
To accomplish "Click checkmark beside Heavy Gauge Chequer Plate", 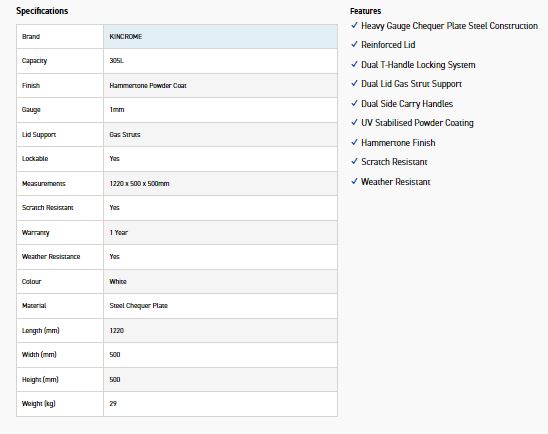I will tap(354, 25).
